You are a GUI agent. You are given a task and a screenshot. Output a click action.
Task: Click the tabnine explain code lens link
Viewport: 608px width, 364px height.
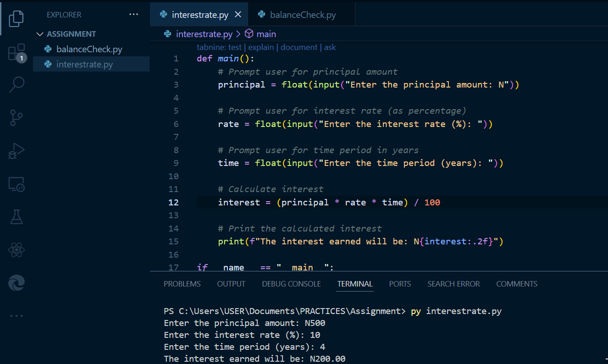(261, 47)
